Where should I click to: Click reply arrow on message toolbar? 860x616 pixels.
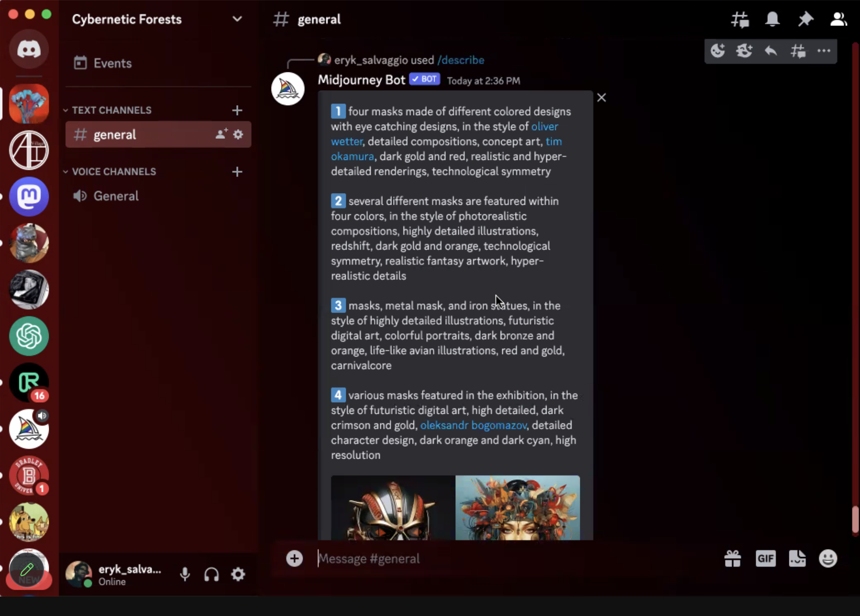point(771,51)
